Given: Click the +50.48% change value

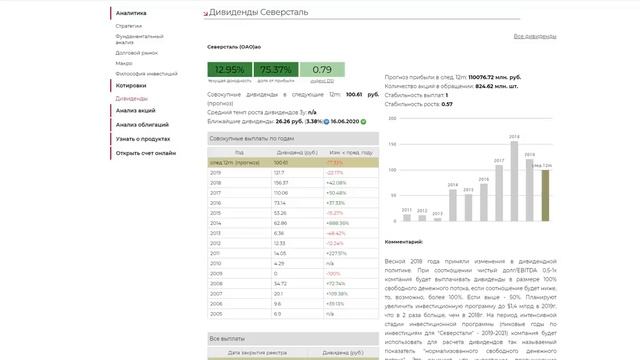Looking at the screenshot, I should point(336,193).
